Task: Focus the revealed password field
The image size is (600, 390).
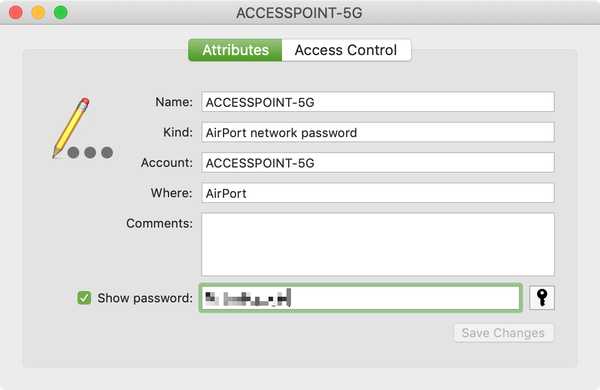Action: pos(360,298)
